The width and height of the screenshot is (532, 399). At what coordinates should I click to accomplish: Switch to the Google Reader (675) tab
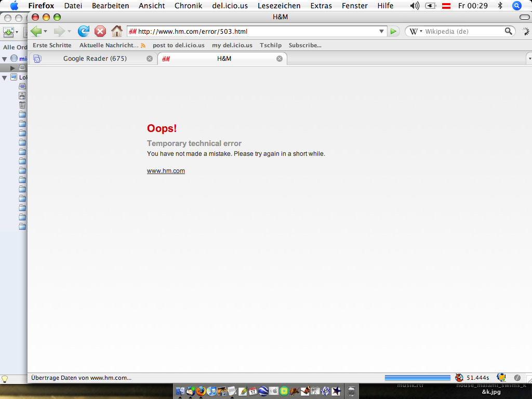coord(95,59)
